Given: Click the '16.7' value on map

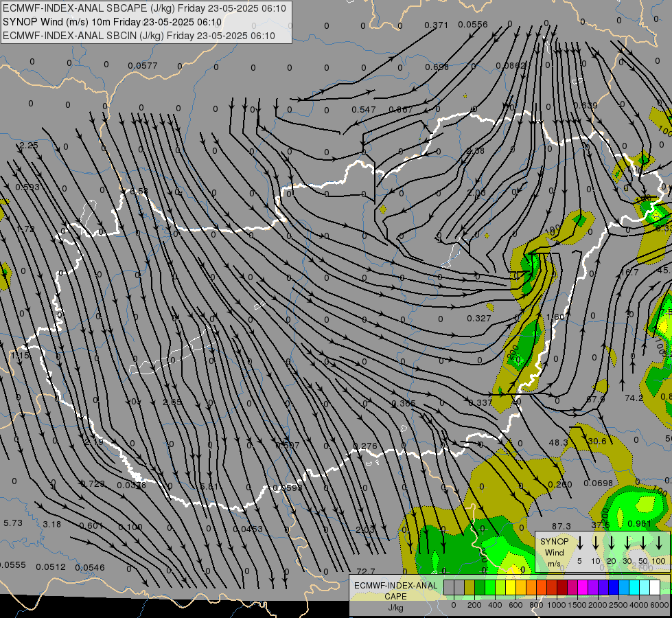Looking at the screenshot, I should point(629,273).
